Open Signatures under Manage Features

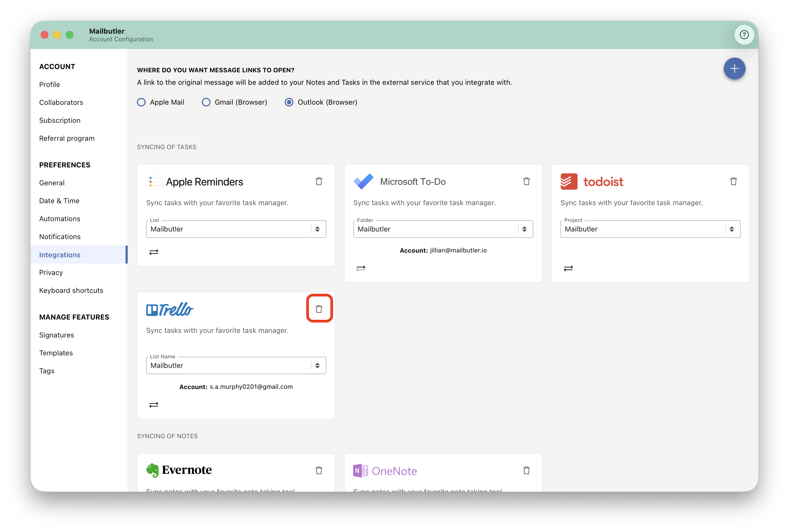click(x=57, y=335)
